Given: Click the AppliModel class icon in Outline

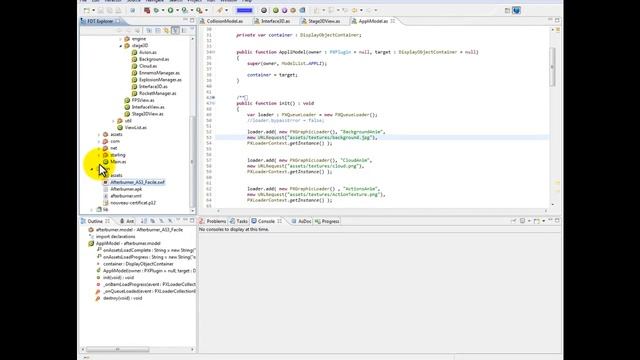Looking at the screenshot, I should tap(91, 243).
